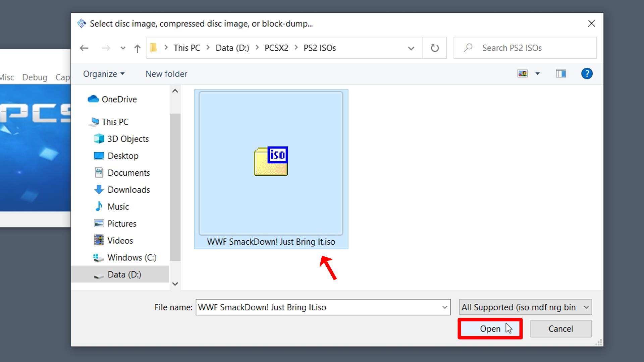This screenshot has height=362, width=644.
Task: Open the Organize menu
Action: click(104, 74)
